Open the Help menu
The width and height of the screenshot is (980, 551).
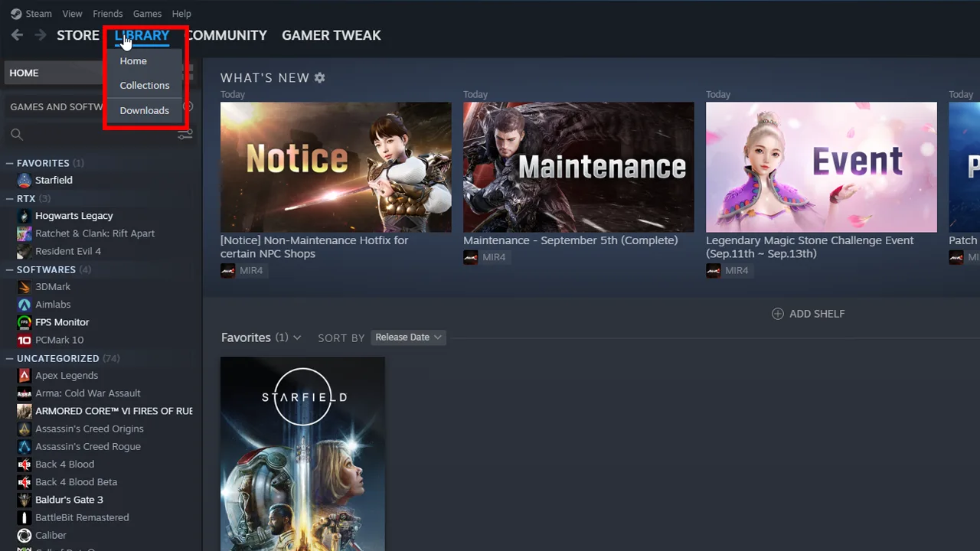[181, 14]
